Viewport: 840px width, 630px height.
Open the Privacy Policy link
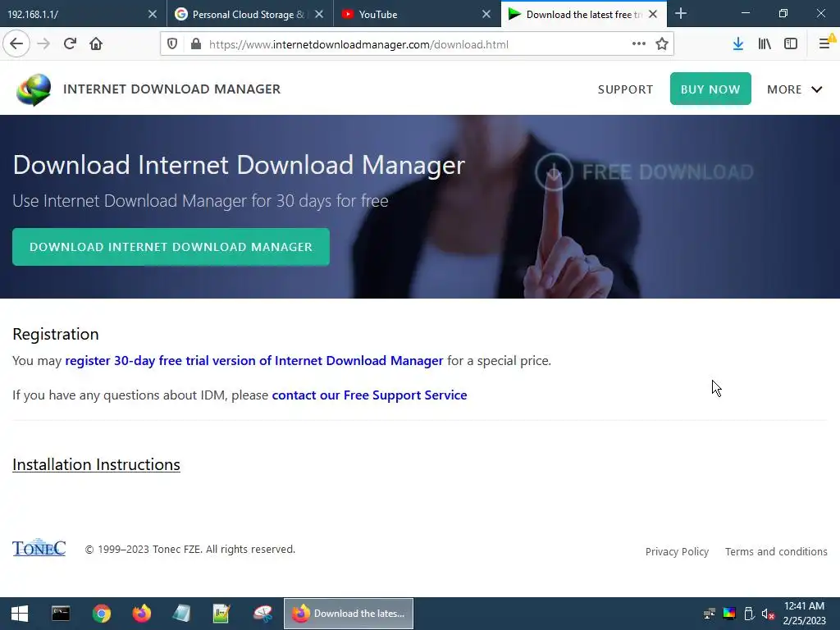point(677,552)
